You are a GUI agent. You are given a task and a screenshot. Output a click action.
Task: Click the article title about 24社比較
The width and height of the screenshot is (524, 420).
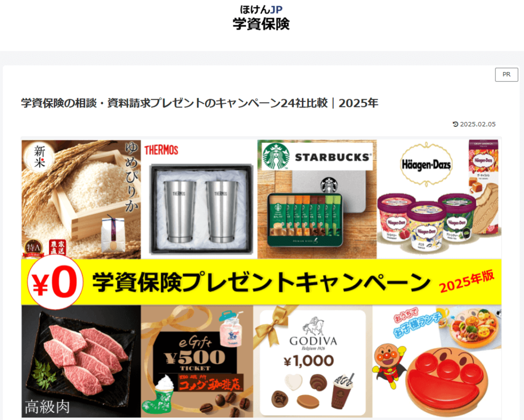point(200,103)
